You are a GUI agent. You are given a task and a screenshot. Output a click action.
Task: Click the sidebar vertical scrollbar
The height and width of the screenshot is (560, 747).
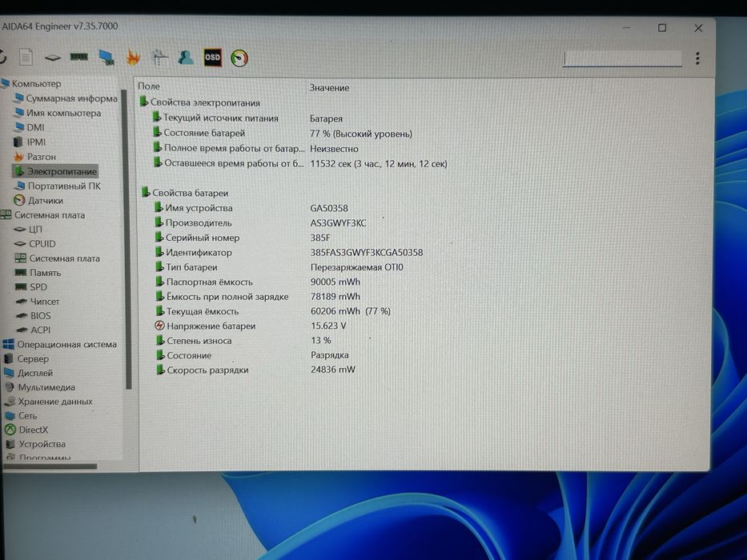pos(127,238)
